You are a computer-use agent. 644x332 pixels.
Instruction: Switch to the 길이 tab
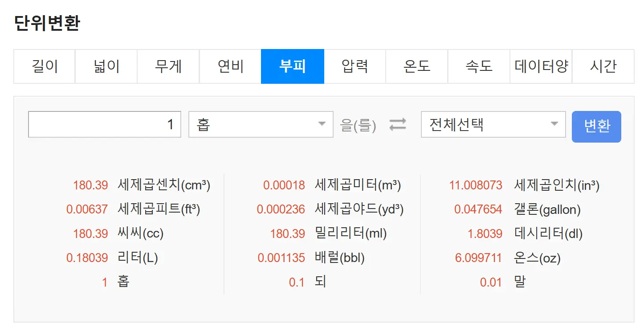pyautogui.click(x=44, y=66)
